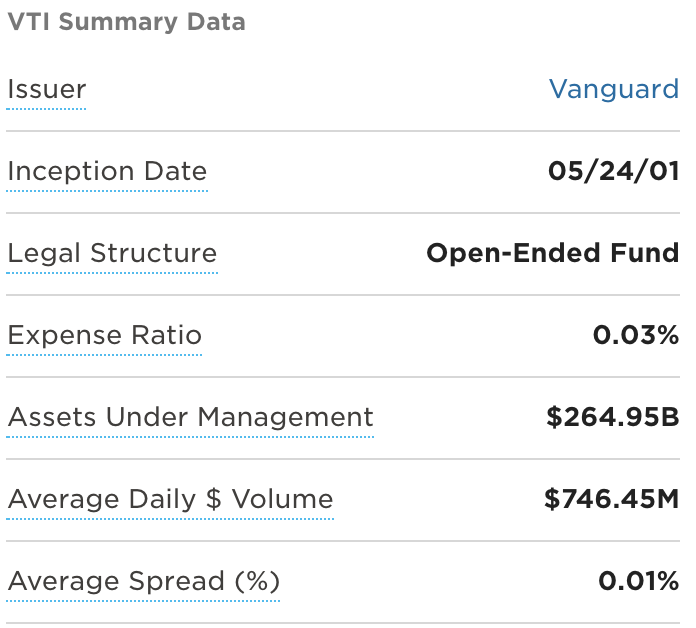696x628 pixels.
Task: Click the Legal Structure label
Action: [x=112, y=254]
